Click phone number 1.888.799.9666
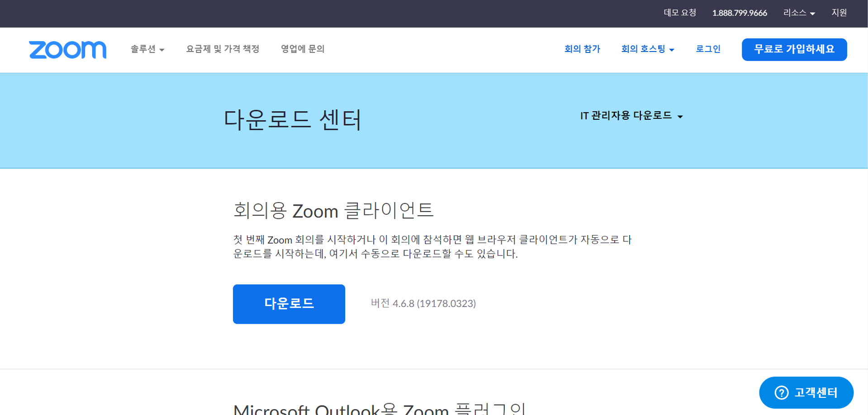 pos(740,13)
